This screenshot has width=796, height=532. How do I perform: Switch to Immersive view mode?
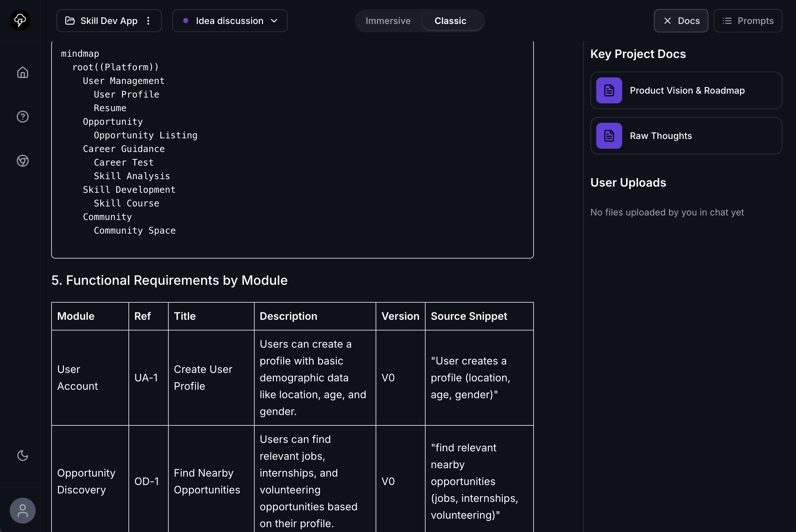tap(388, 21)
